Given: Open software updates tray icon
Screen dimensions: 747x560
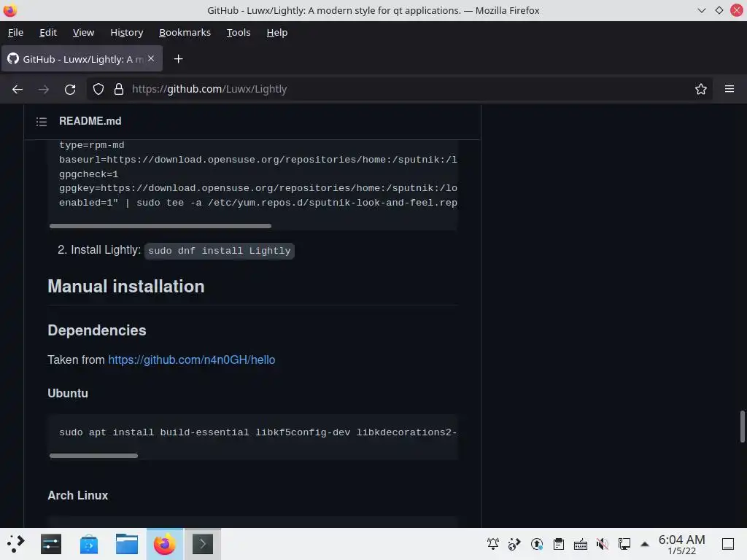Looking at the screenshot, I should click(537, 544).
